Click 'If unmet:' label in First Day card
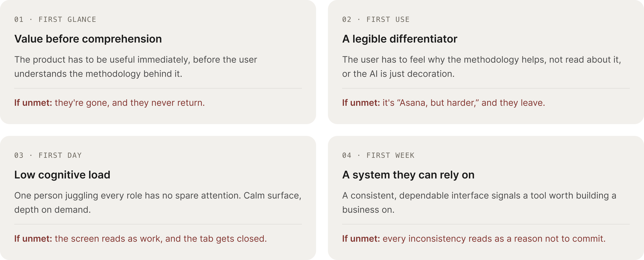The image size is (644, 260). pyautogui.click(x=33, y=239)
